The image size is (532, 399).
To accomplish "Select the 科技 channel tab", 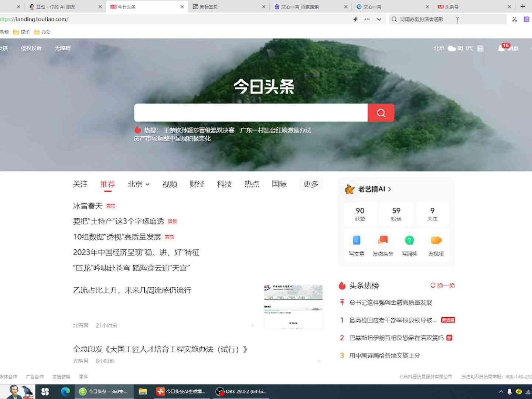I will point(224,184).
